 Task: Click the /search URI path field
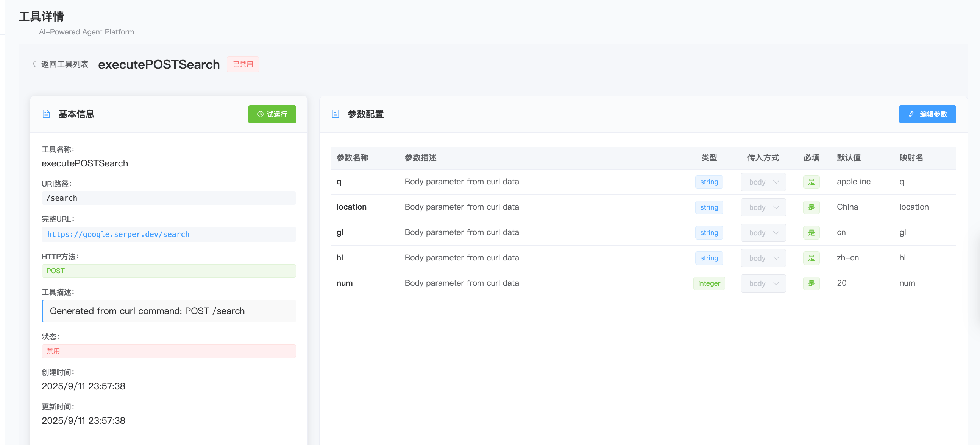coord(169,198)
